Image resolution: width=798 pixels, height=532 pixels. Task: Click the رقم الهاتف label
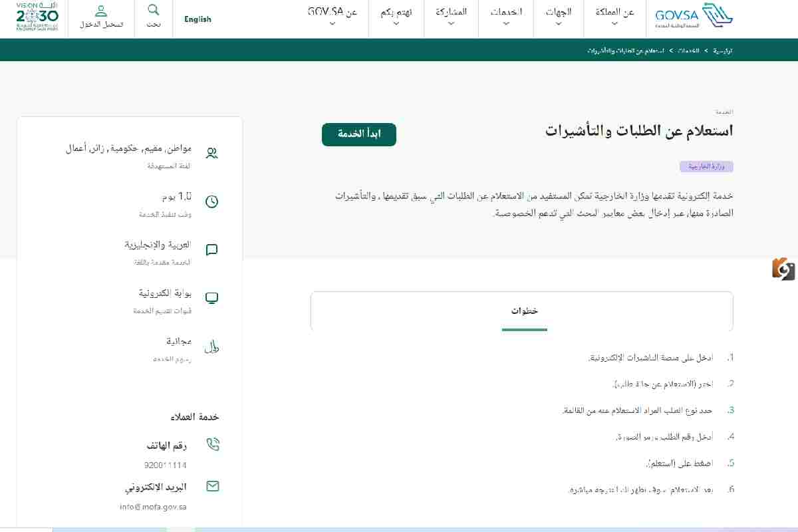167,446
